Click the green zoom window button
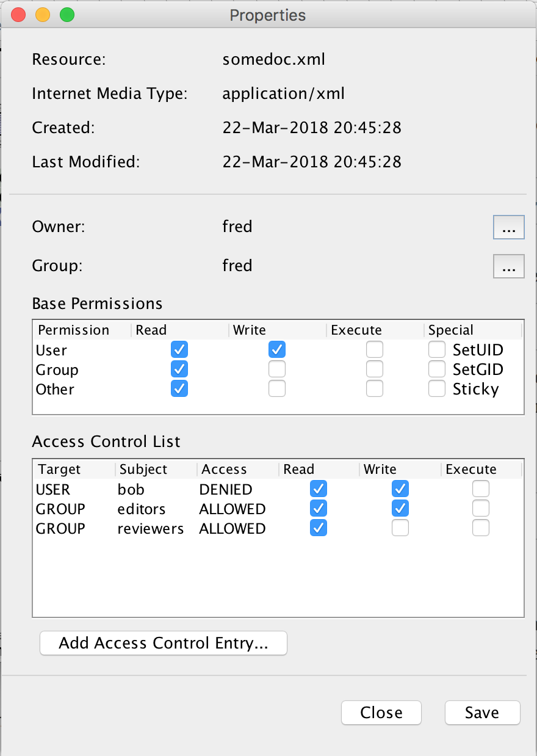537x756 pixels. pos(67,15)
